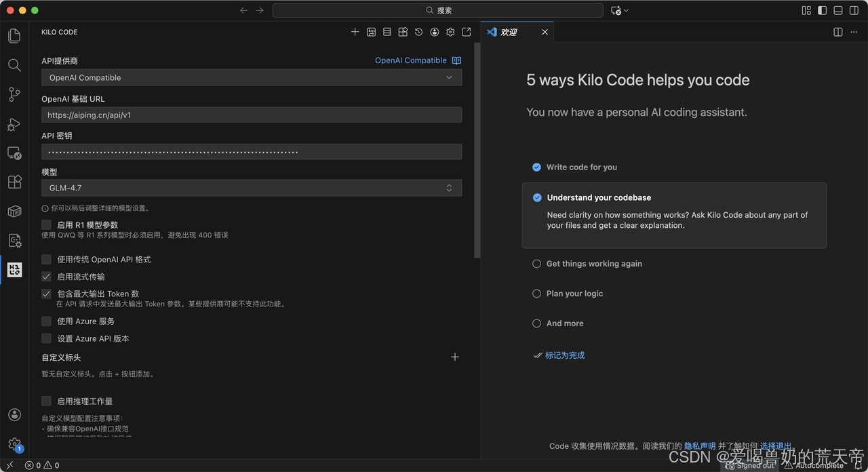Go forward with the navigation arrow

(260, 10)
